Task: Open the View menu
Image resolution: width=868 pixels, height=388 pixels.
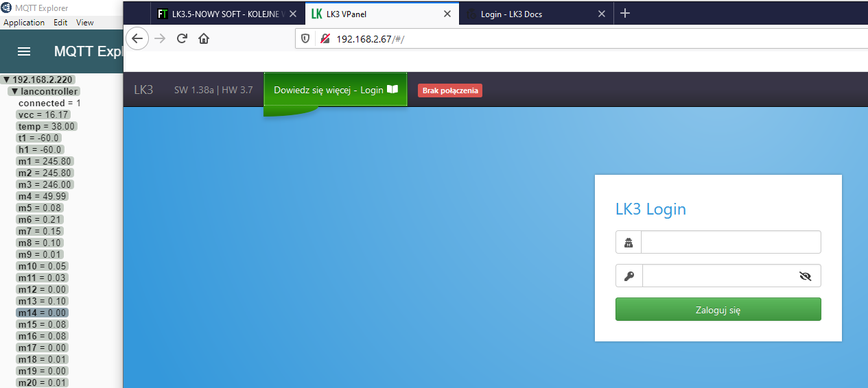Action: (x=85, y=23)
